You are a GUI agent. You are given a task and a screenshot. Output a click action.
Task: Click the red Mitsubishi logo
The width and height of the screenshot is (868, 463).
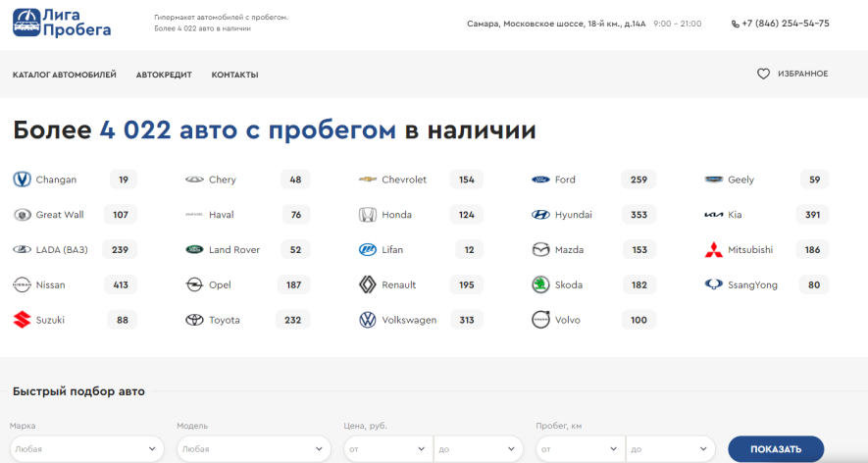click(714, 250)
